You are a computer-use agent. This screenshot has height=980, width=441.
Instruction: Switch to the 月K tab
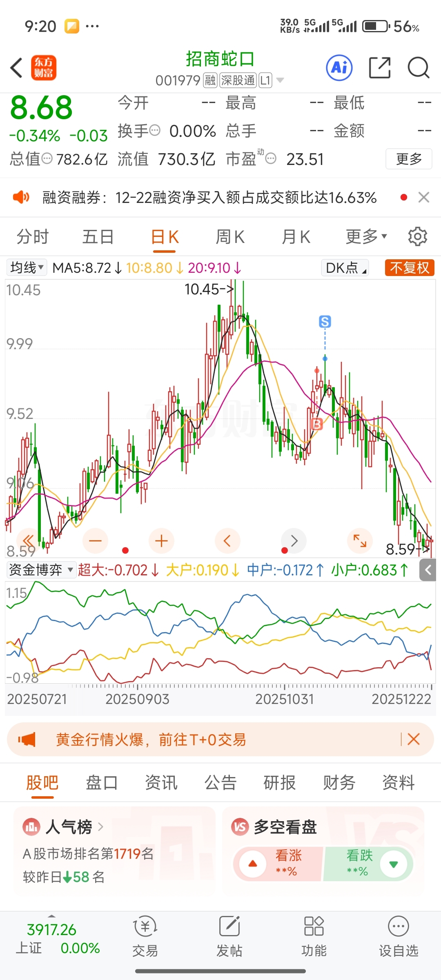coord(296,236)
